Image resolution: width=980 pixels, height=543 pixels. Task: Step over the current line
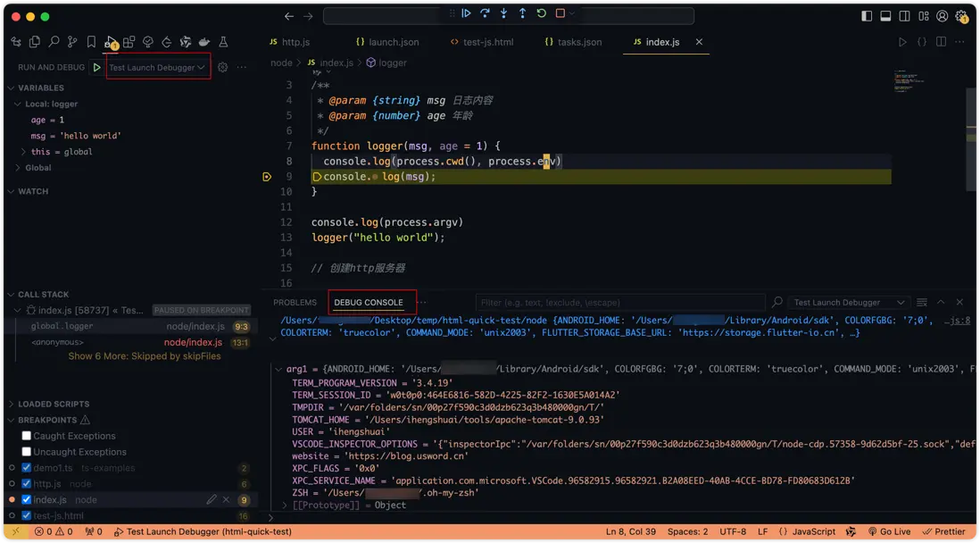click(x=485, y=13)
